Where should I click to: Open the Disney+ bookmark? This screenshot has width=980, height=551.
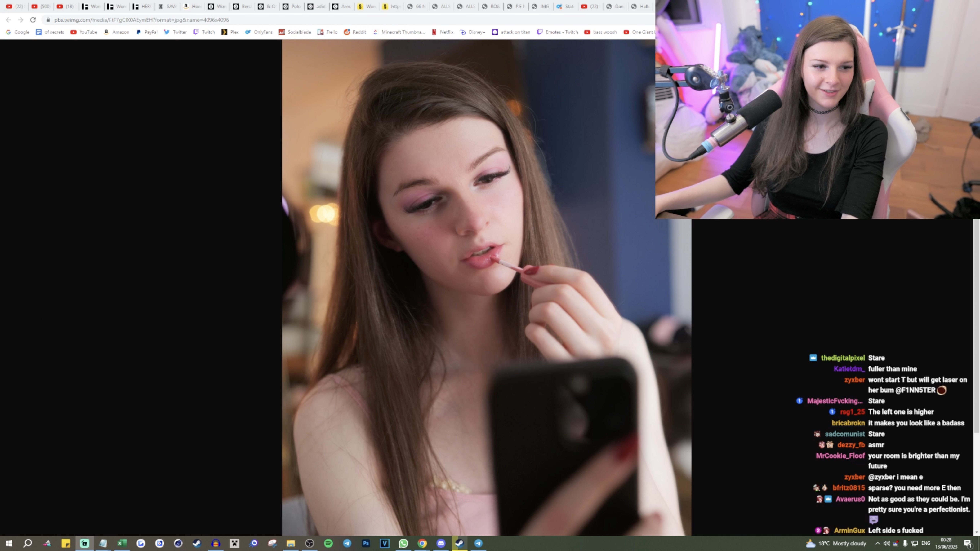473,32
